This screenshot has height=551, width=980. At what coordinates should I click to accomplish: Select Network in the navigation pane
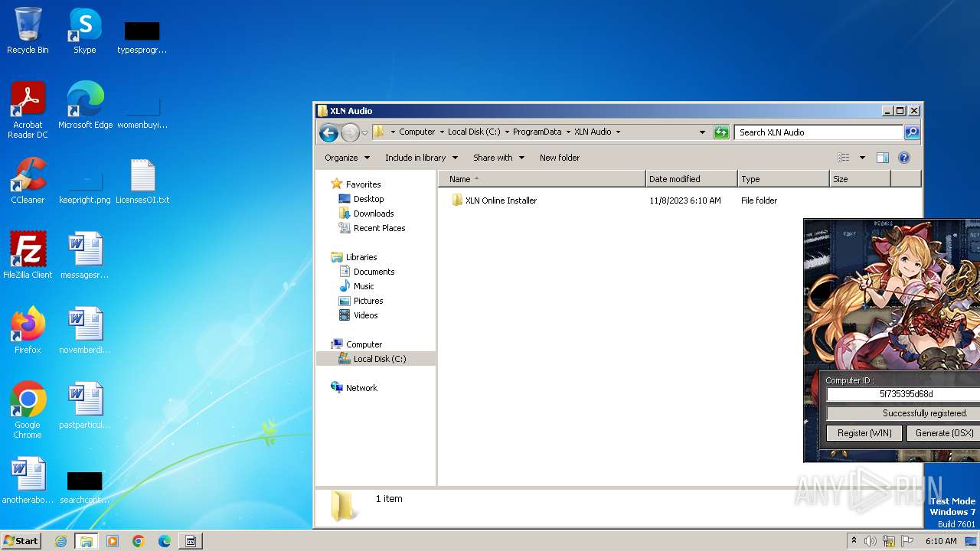[x=361, y=388]
